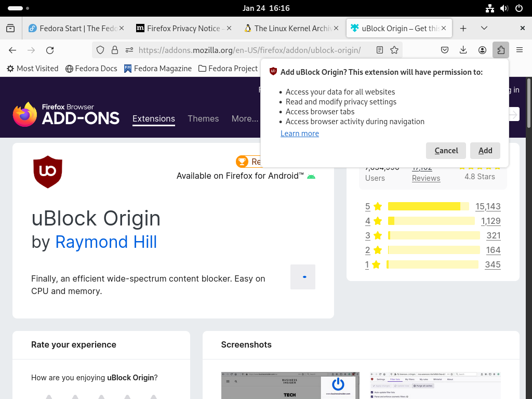Filter by 3 star reviews

[x=374, y=235]
